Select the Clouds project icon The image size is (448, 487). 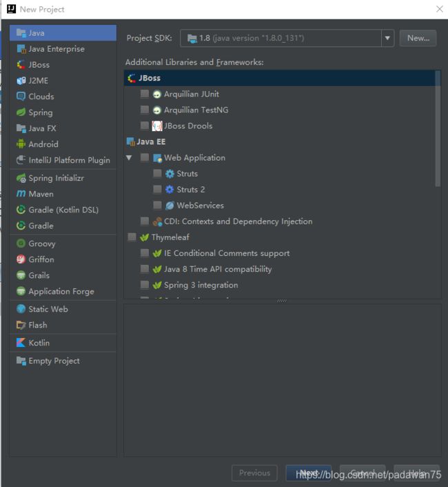tap(21, 97)
